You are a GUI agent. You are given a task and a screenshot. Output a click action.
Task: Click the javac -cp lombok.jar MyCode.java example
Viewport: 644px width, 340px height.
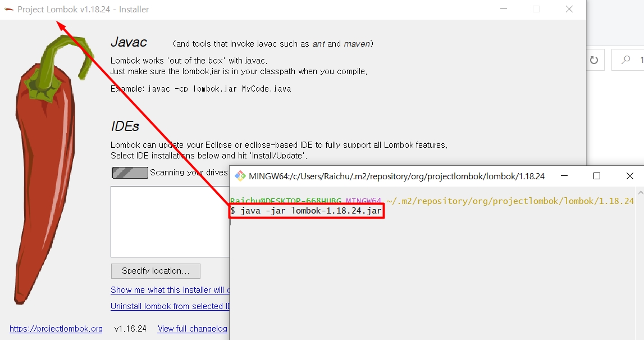point(220,89)
